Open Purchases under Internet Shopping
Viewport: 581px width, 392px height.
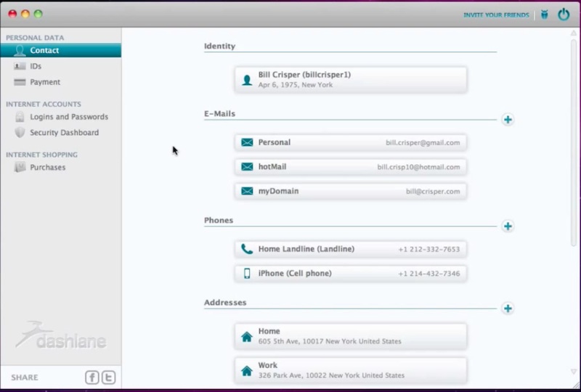[47, 168]
